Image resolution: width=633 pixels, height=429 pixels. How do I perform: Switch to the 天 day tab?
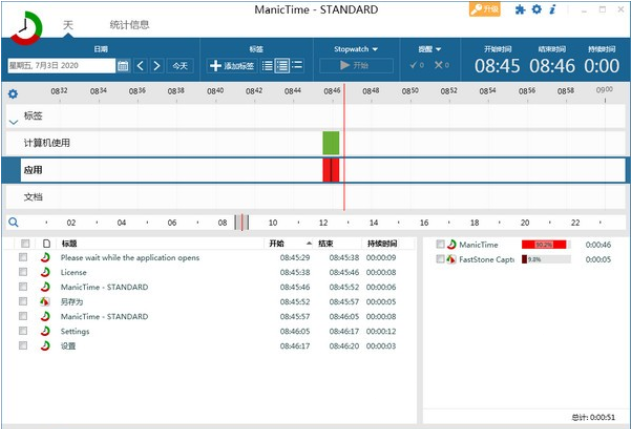68,25
